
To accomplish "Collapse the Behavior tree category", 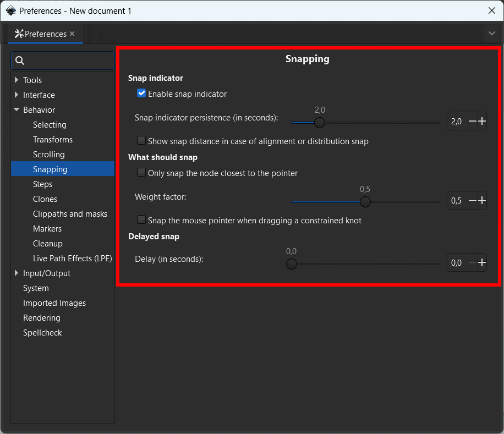I will pyautogui.click(x=17, y=110).
